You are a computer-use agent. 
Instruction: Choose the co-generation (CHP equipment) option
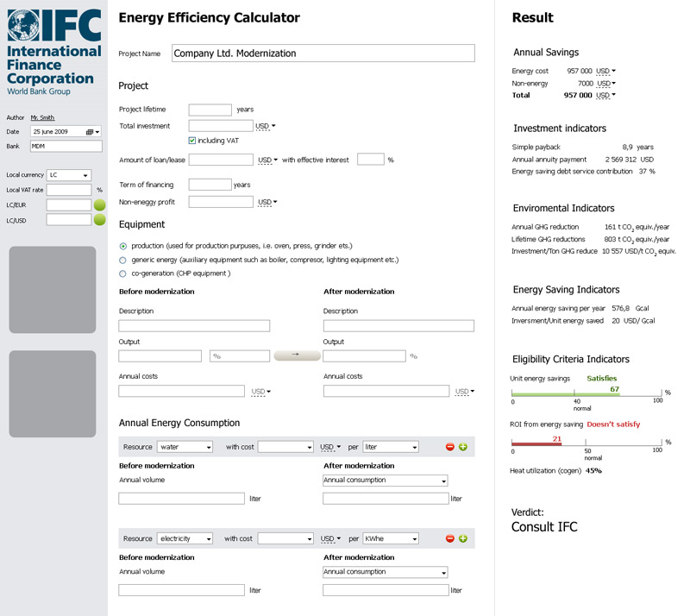[123, 273]
